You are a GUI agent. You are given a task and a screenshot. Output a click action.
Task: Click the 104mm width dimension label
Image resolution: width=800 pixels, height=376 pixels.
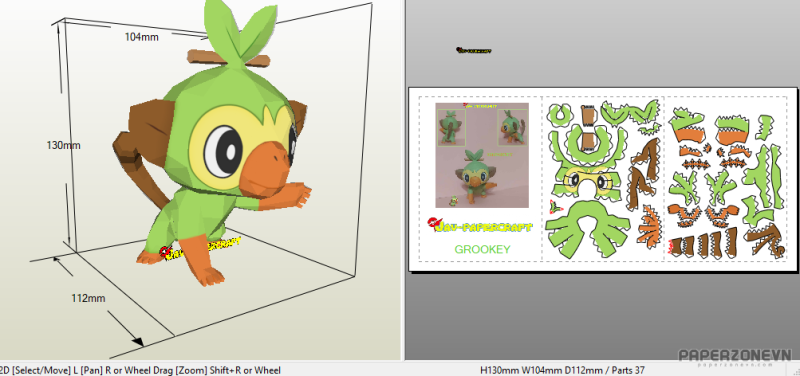(x=141, y=37)
